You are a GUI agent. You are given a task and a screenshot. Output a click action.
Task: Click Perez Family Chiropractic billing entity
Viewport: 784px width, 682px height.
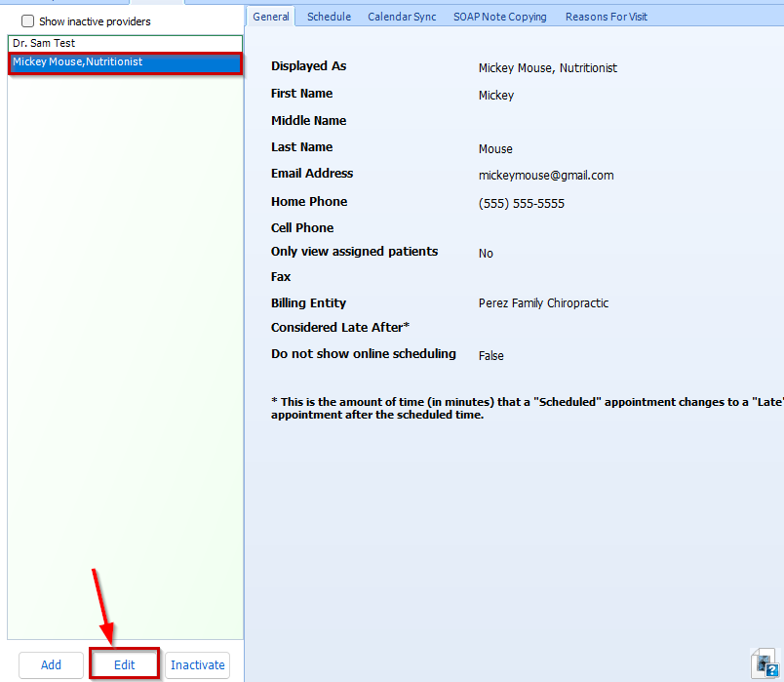(x=543, y=303)
